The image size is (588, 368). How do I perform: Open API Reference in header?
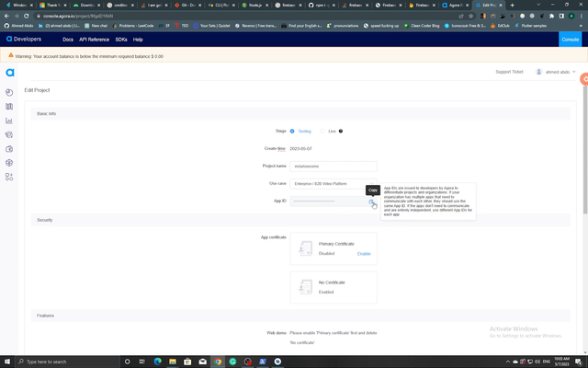[94, 40]
